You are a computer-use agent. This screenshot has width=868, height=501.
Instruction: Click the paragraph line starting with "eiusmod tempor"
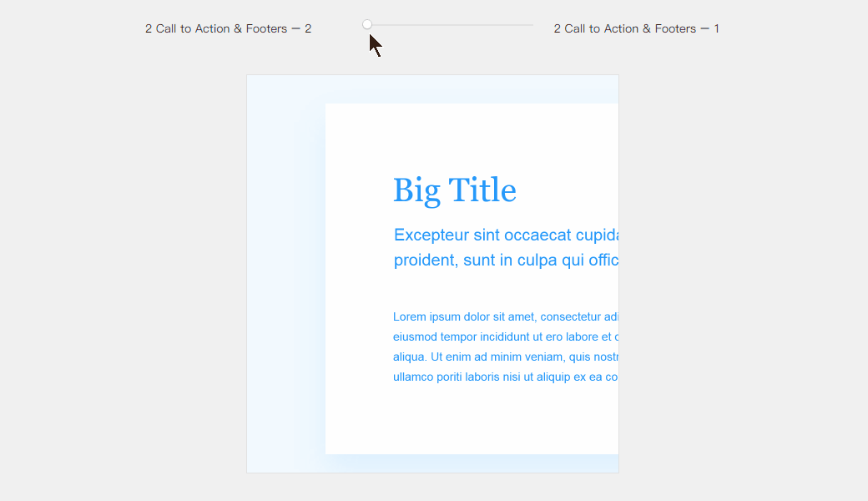(505, 337)
